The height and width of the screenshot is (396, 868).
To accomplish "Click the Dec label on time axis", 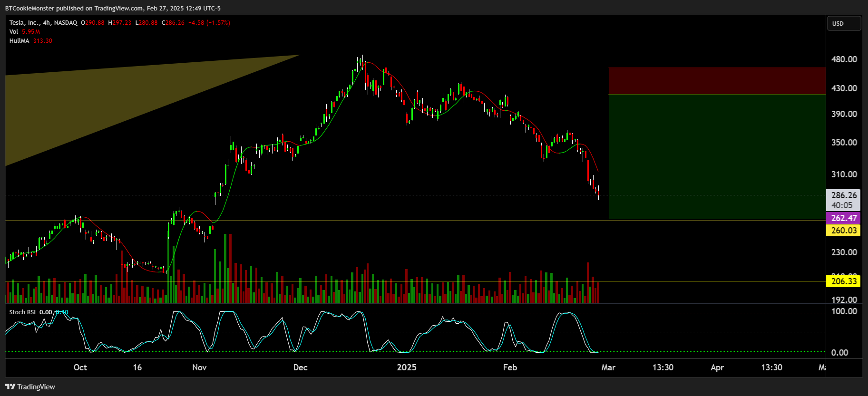I will [300, 367].
